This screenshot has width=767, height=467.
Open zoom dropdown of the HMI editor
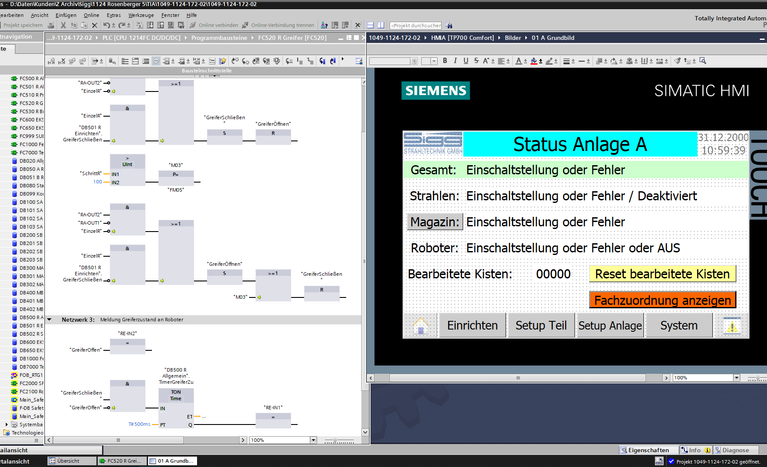click(736, 378)
